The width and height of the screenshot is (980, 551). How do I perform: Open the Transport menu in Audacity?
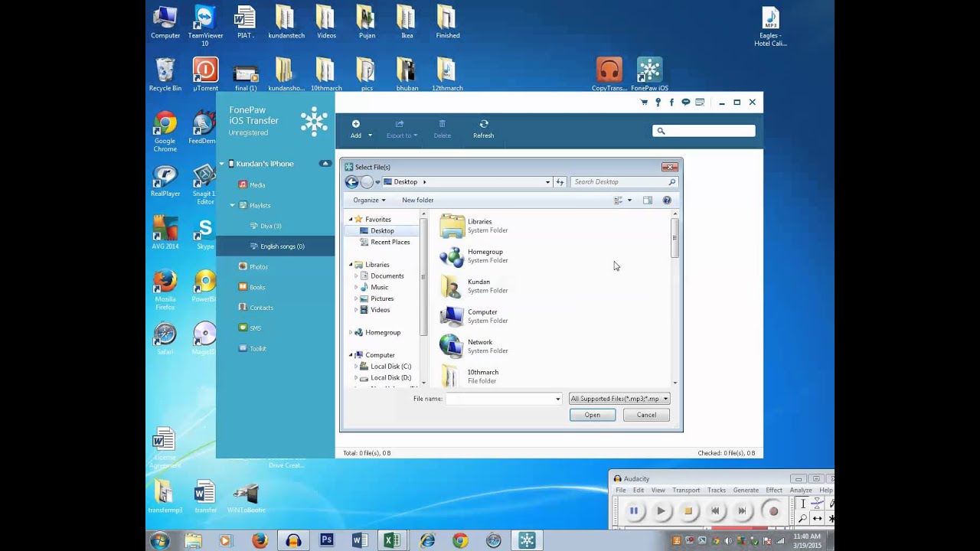pos(686,491)
